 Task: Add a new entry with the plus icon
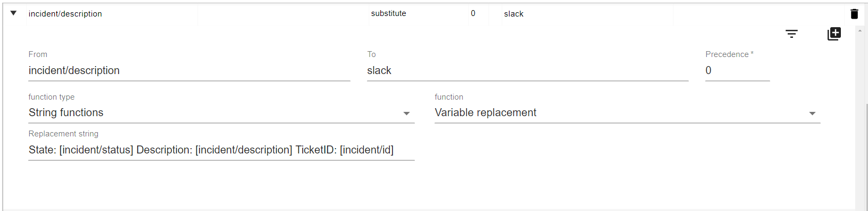tap(834, 34)
